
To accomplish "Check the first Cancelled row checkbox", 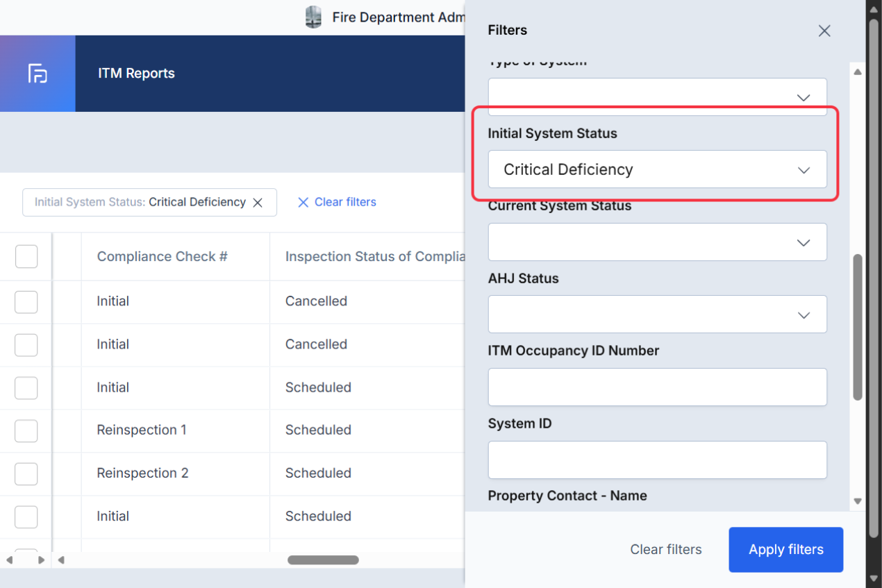I will [x=26, y=302].
